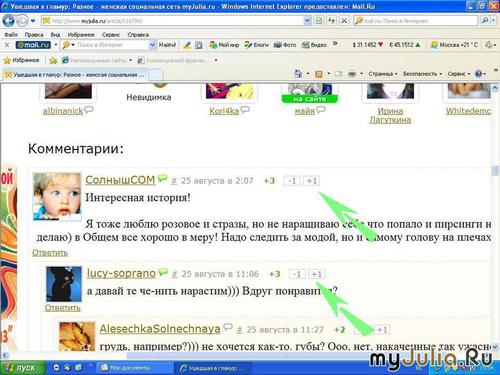The width and height of the screenshot is (500, 375).
Task: Click the Refresh page icon near address bar
Action: pyautogui.click(x=331, y=21)
